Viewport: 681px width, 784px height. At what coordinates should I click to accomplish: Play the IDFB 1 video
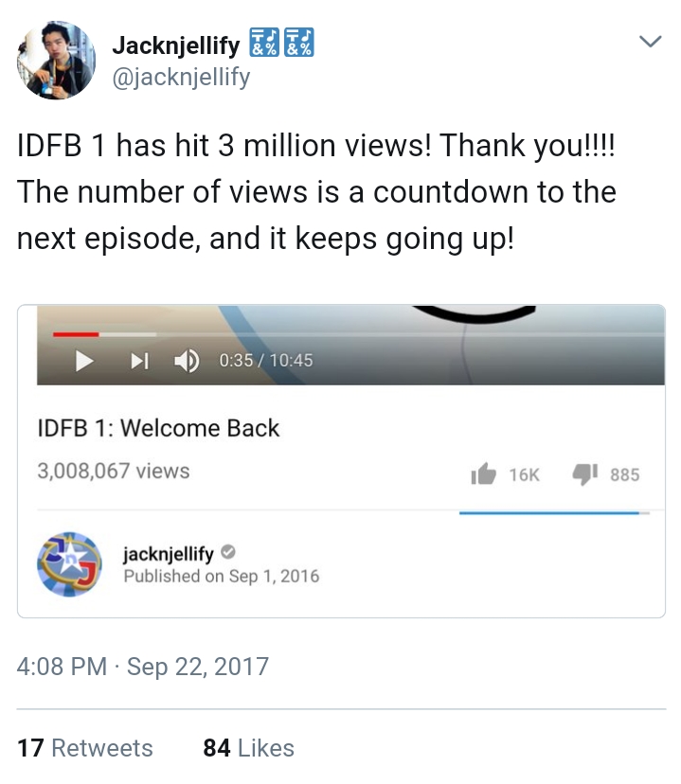[84, 361]
